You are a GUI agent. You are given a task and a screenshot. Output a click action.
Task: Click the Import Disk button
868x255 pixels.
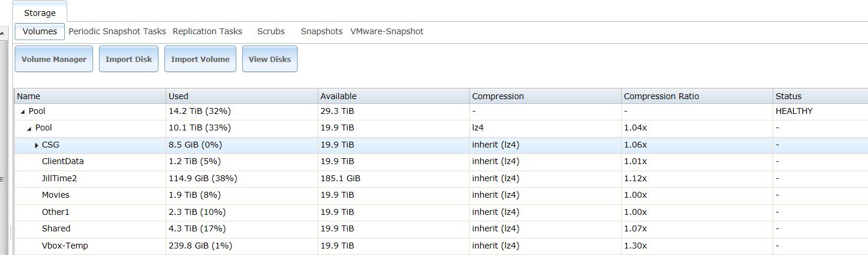(x=128, y=59)
